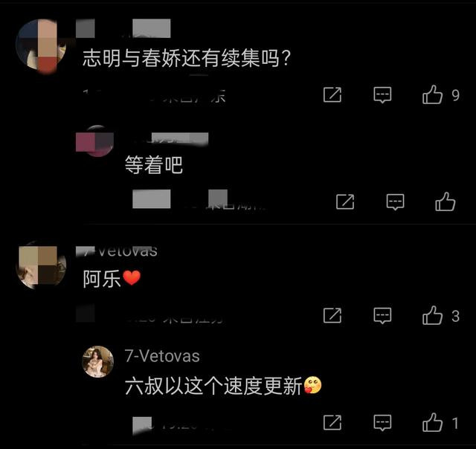The image size is (476, 449).
Task: Open 7-Vetovas profile via username
Action: click(x=162, y=356)
